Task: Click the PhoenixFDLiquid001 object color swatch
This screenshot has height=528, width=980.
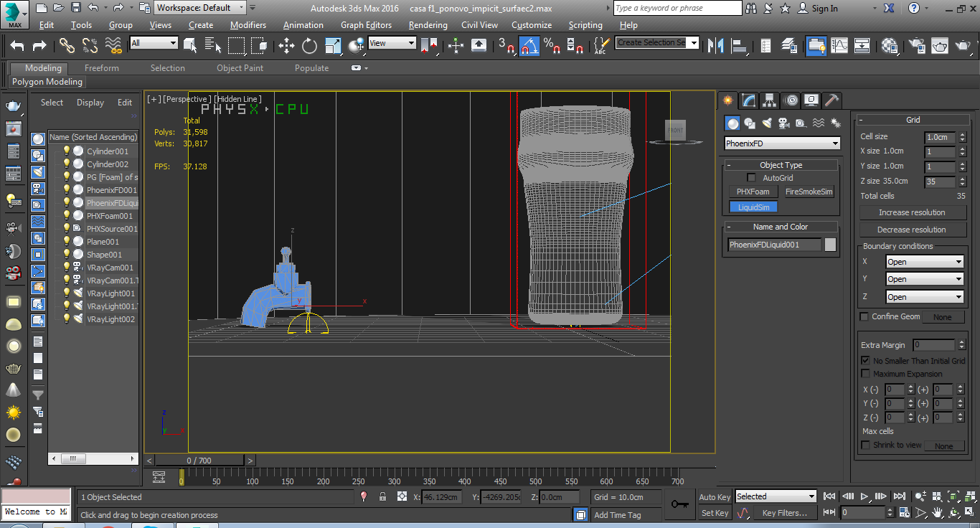Action: (830, 245)
